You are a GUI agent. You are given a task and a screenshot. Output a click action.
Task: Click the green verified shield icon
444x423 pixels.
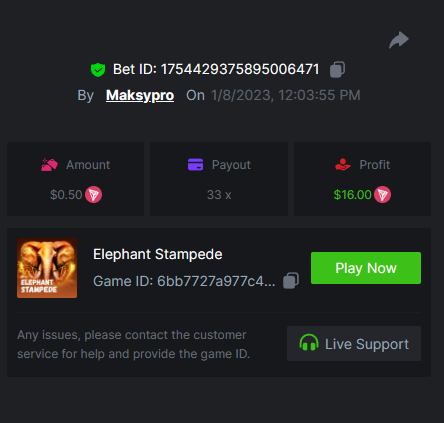(98, 70)
